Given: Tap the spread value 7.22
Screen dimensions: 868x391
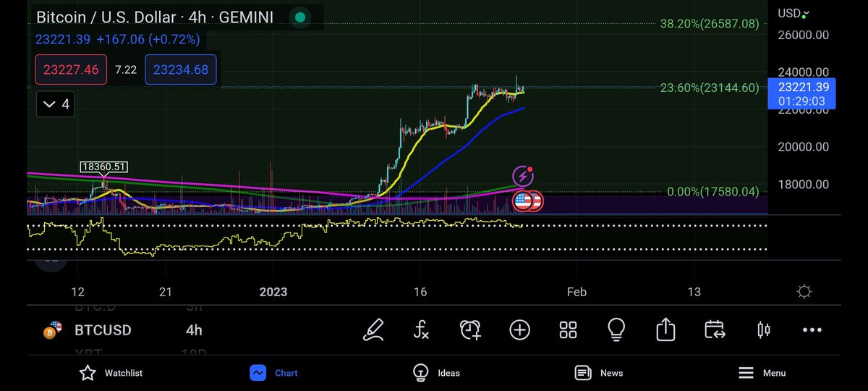Looking at the screenshot, I should click(x=126, y=70).
